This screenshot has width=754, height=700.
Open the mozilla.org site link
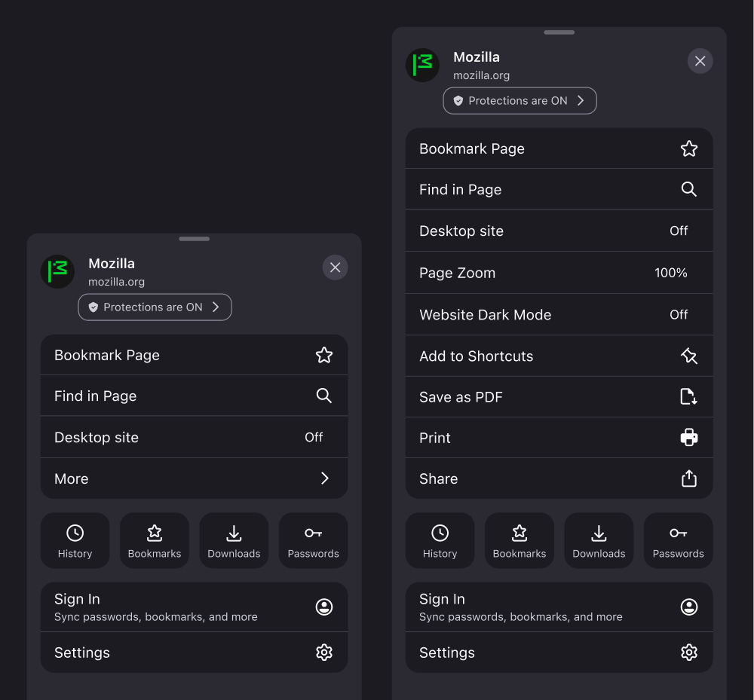[x=481, y=75]
